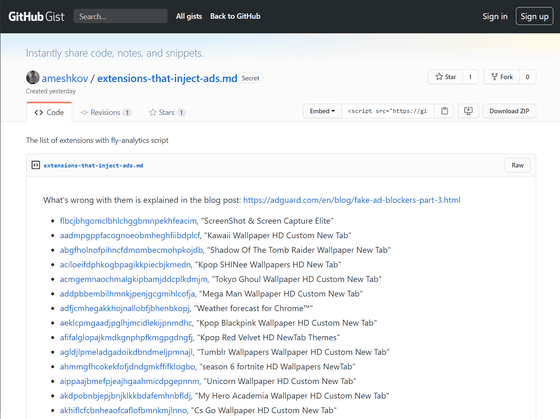Image resolution: width=560 pixels, height=419 pixels.
Task: Click "Kpop Blackpink Wallpaper HD Custom New Tab" text
Action: 287,323
